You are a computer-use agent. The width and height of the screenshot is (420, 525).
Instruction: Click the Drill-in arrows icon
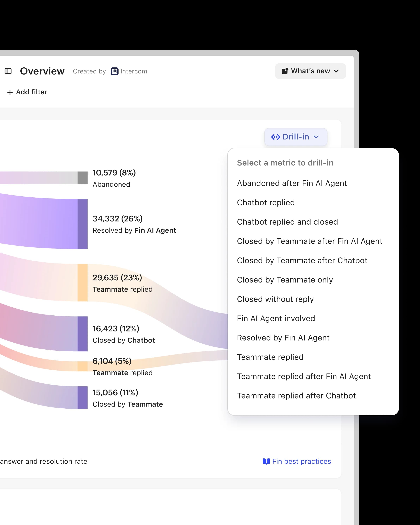click(x=276, y=137)
